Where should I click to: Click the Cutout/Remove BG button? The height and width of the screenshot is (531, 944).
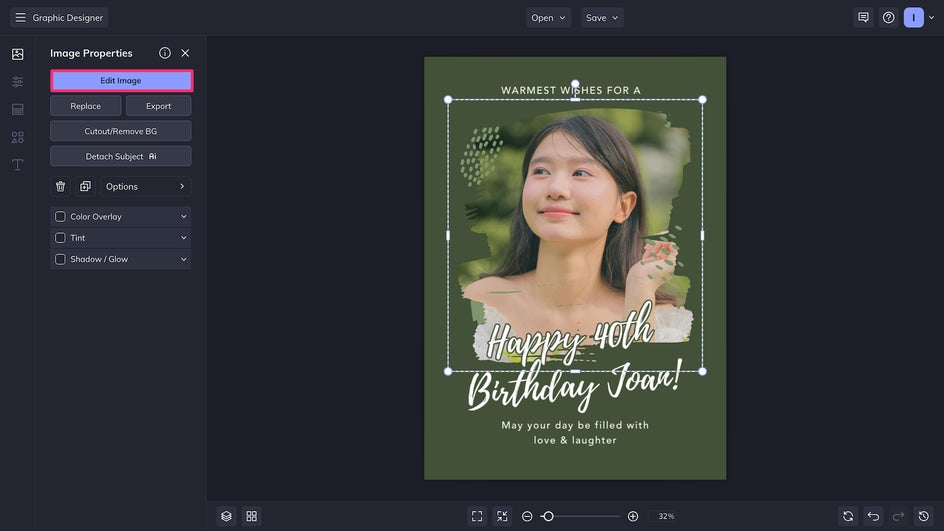(121, 131)
